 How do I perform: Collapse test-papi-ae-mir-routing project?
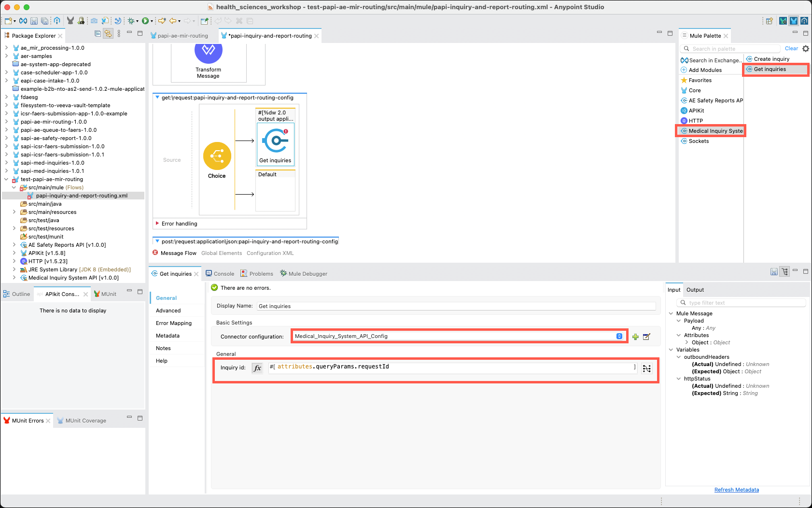point(6,179)
